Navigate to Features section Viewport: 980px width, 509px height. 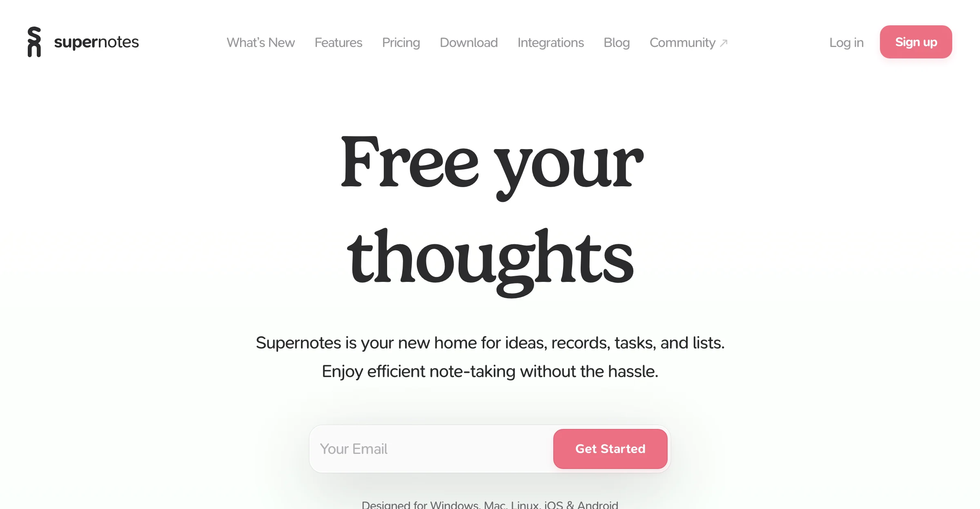(338, 42)
